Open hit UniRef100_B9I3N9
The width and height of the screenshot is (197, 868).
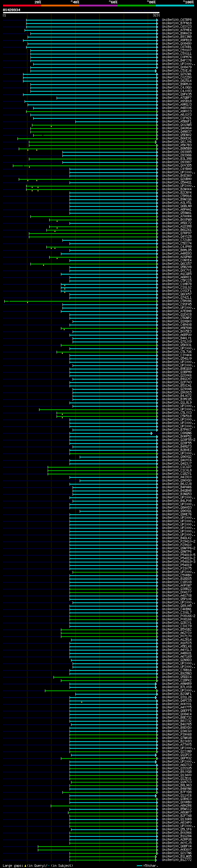(177, 37)
